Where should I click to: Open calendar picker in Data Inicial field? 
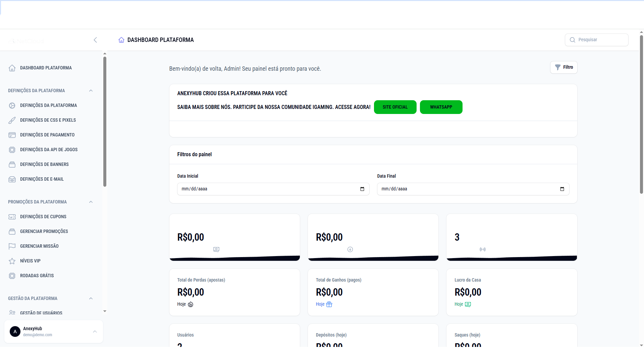pos(362,189)
